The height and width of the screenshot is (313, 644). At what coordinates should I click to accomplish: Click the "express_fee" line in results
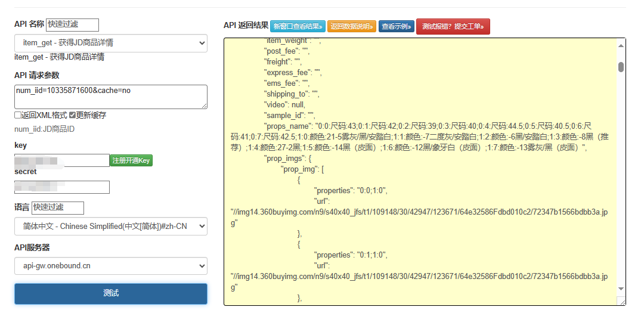click(293, 73)
